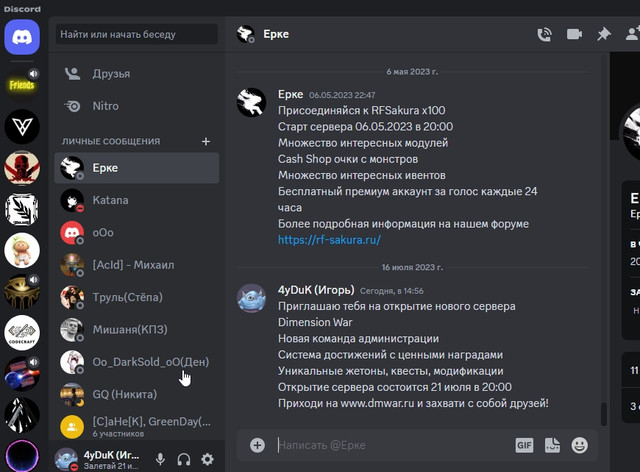Open the emoji picker
This screenshot has width=640, height=472.
click(580, 445)
